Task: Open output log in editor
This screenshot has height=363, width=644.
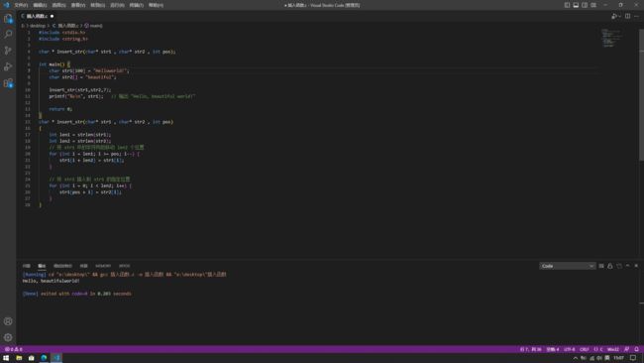Action: 619,266
